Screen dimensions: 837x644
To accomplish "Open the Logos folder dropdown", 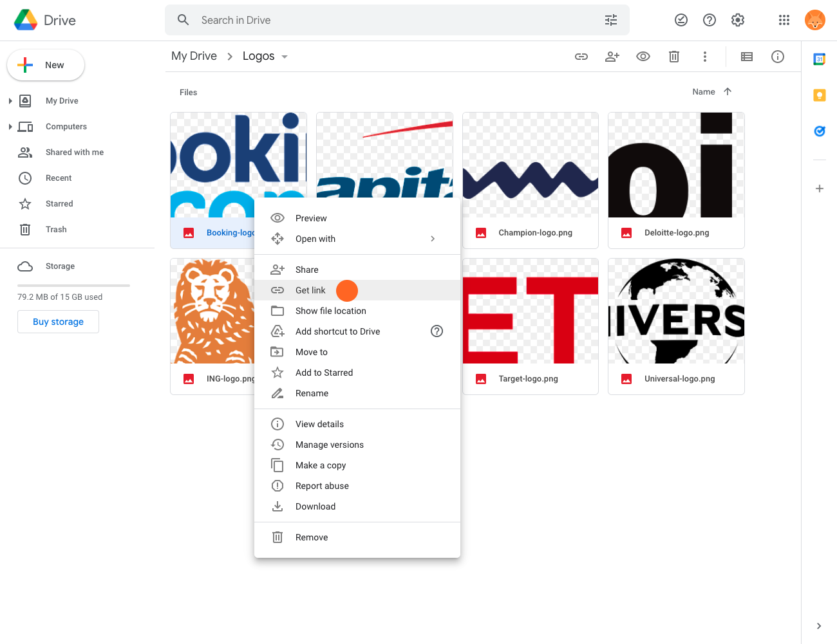I will click(285, 57).
